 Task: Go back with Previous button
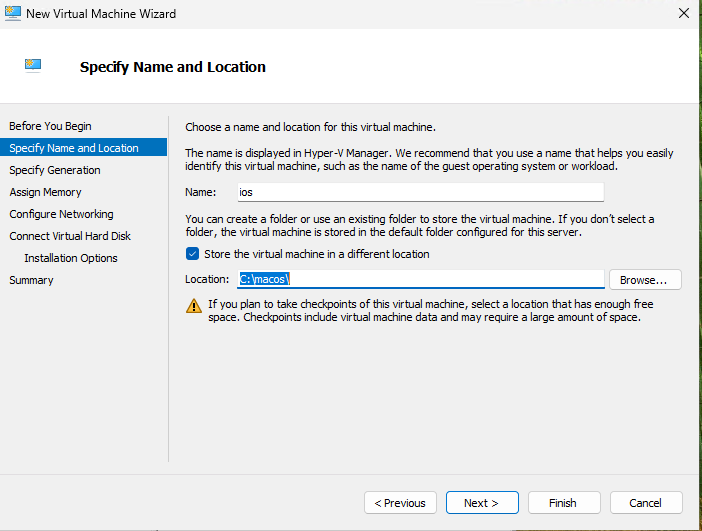pos(400,503)
